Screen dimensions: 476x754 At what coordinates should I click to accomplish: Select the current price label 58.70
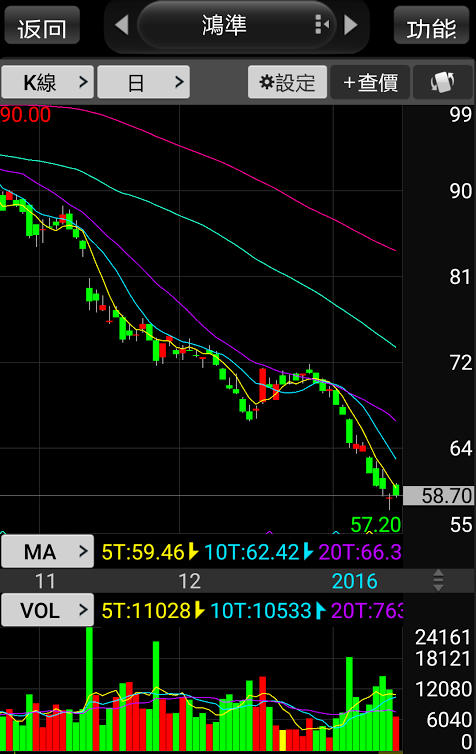tap(438, 495)
